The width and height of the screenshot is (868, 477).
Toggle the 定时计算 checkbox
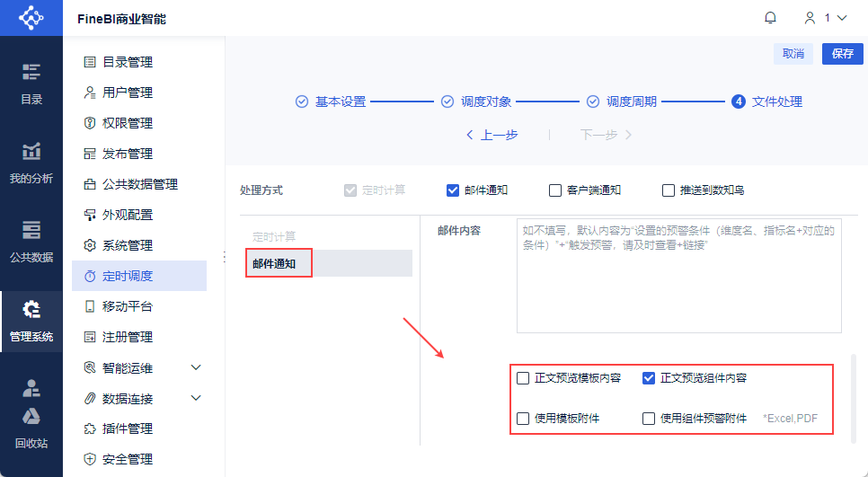(x=350, y=190)
